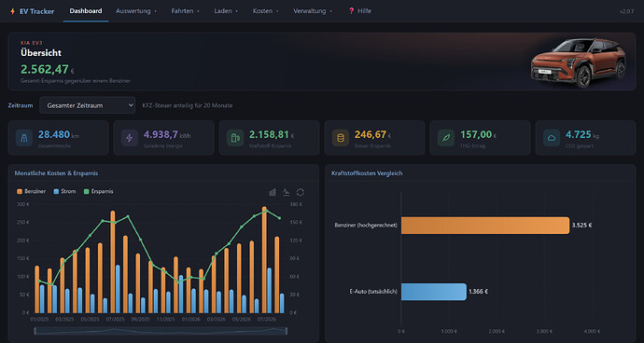The height and width of the screenshot is (343, 644).
Task: Click the v2.0.7 version label
Action: (627, 11)
